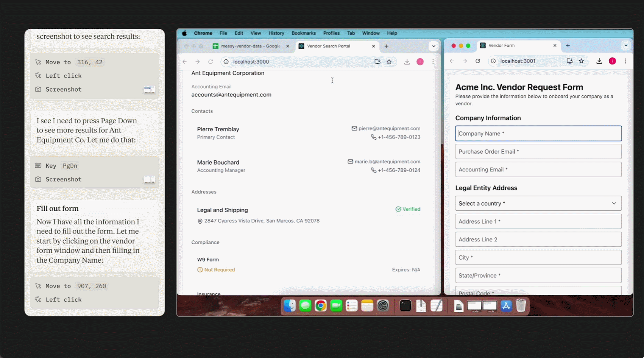Click pierre@antequipment.com email

tap(389, 129)
